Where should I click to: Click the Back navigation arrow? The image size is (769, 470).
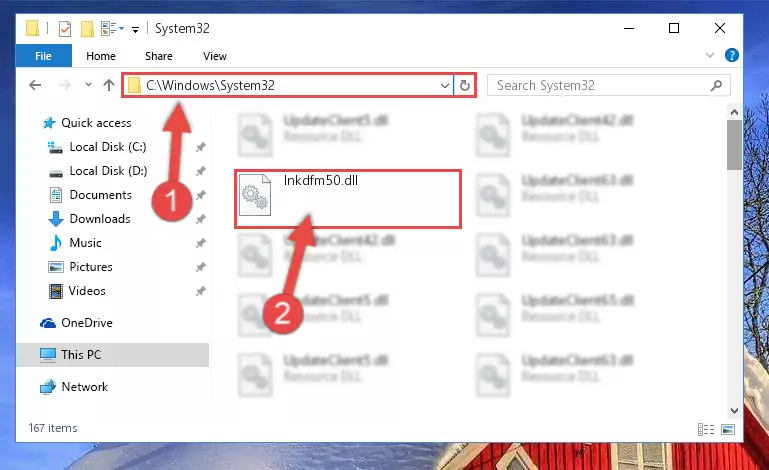click(x=35, y=85)
